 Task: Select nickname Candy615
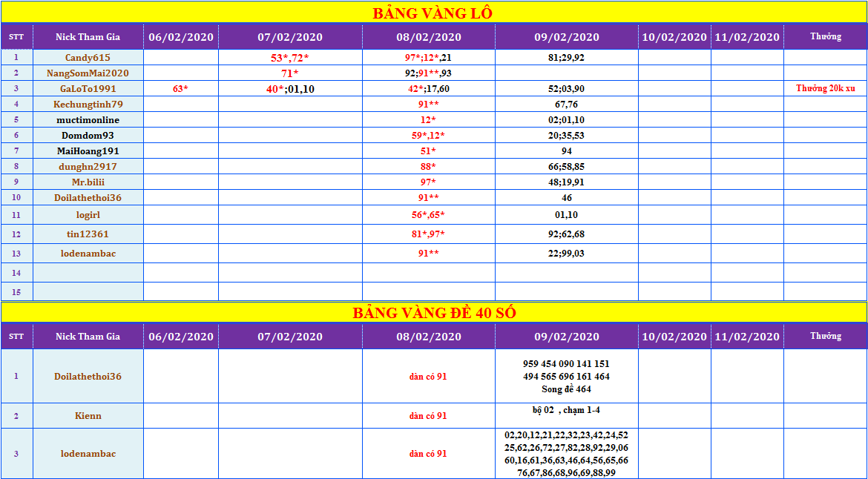click(88, 57)
